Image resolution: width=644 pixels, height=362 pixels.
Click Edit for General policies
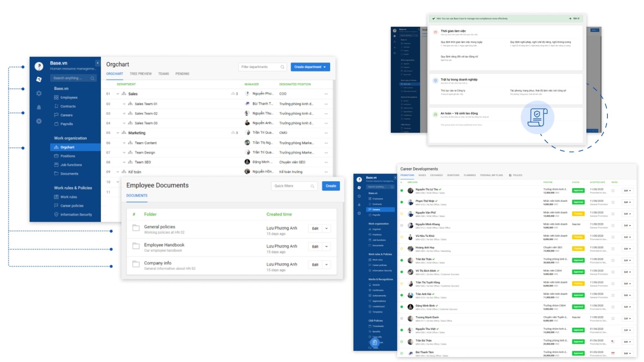click(x=315, y=229)
